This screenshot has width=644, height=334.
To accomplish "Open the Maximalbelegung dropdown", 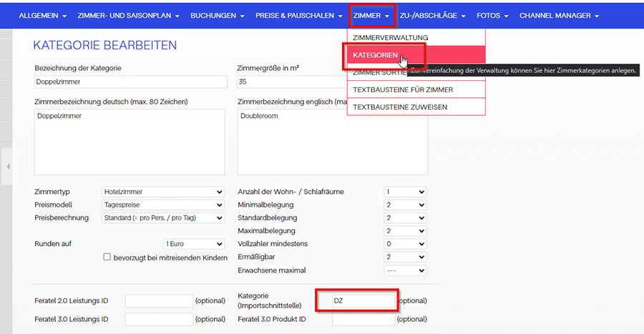I will coord(404,231).
